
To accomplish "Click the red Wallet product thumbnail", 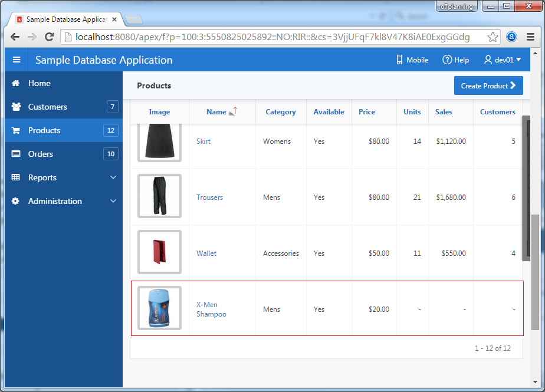I will pyautogui.click(x=159, y=252).
